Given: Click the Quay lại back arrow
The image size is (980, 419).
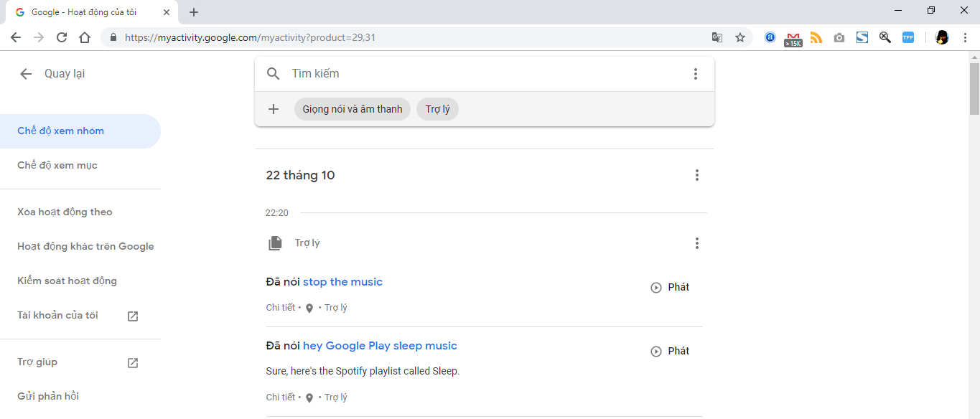Looking at the screenshot, I should pyautogui.click(x=26, y=74).
